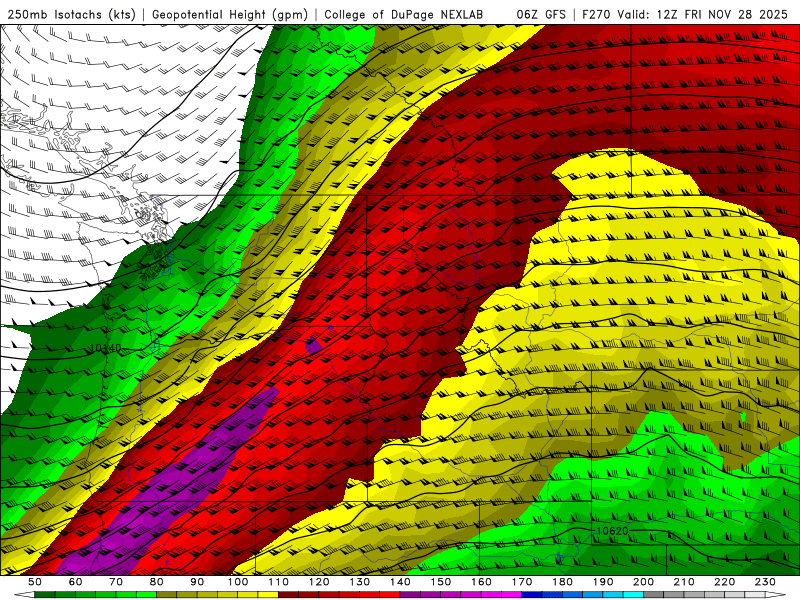The image size is (800, 600).
Task: Click the cyan swatch just left of 200
Action: pyautogui.click(x=633, y=595)
